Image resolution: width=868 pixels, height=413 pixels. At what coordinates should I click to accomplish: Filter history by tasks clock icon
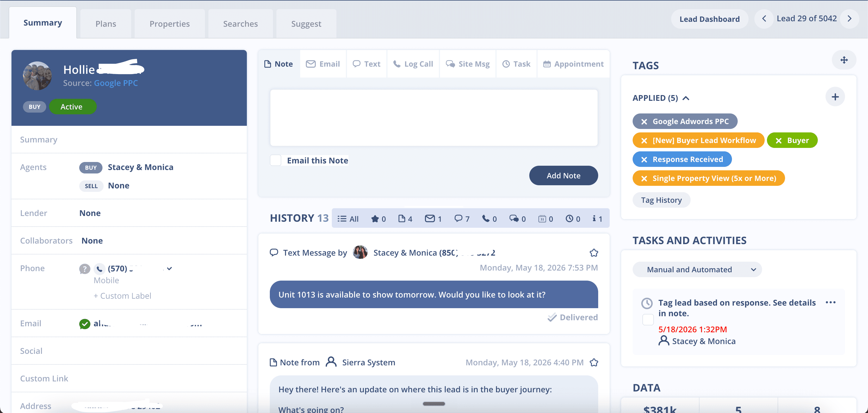tap(573, 219)
